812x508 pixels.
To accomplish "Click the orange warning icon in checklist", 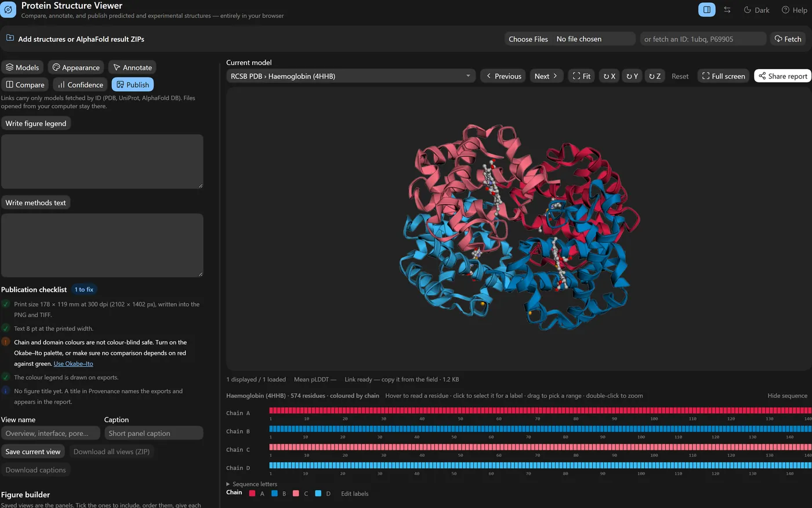I will point(6,342).
